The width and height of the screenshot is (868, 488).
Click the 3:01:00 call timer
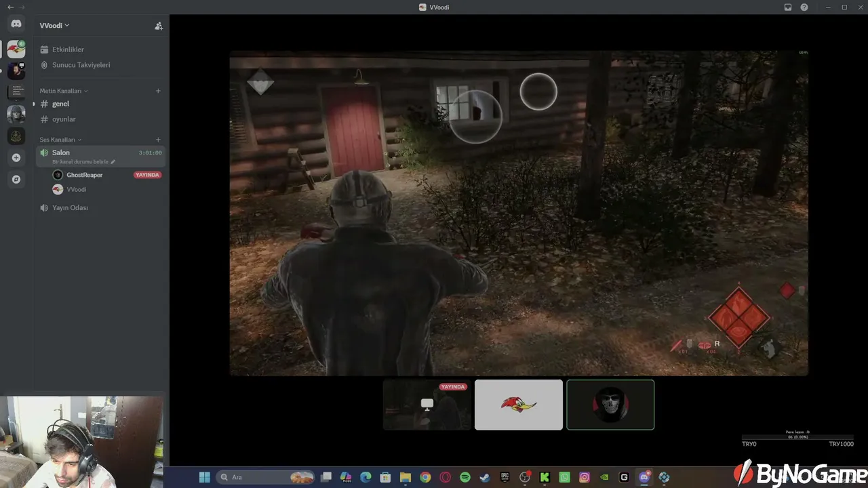pyautogui.click(x=150, y=153)
